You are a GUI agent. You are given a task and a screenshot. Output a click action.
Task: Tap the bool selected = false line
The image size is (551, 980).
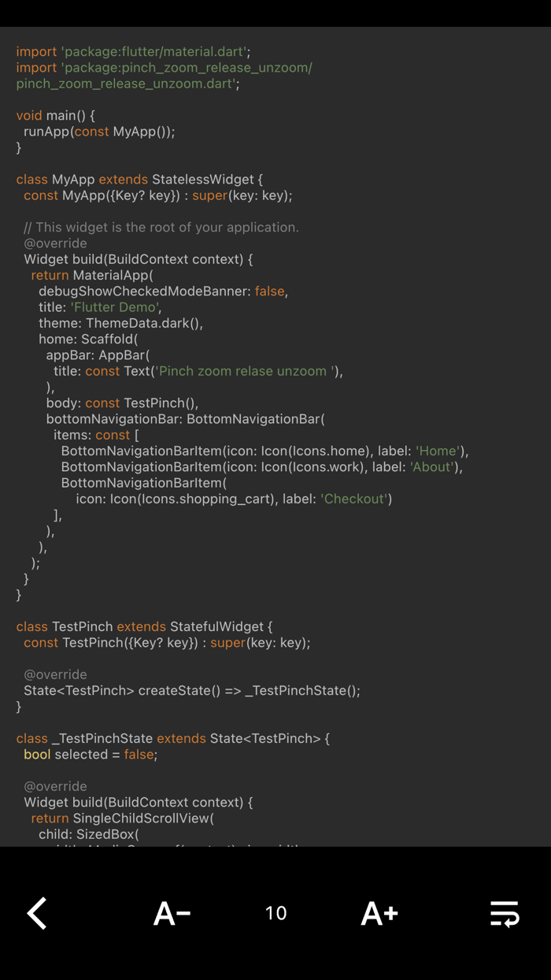(x=87, y=754)
